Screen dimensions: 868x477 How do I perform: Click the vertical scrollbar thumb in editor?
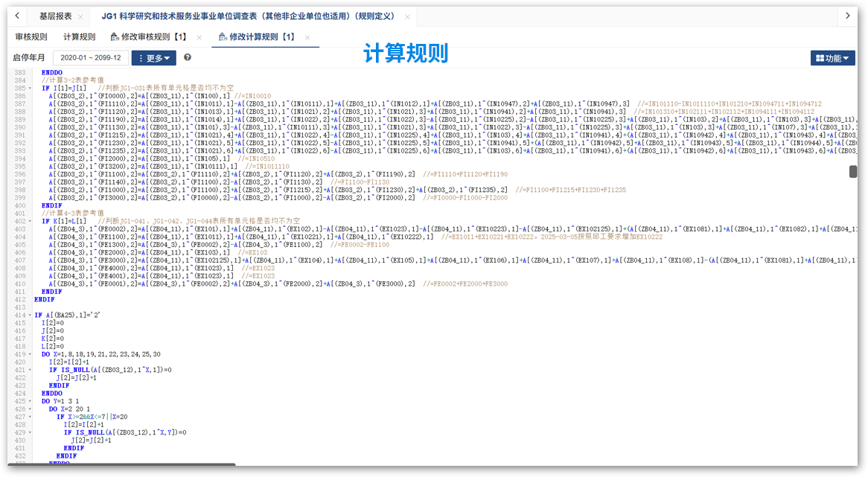tap(853, 172)
